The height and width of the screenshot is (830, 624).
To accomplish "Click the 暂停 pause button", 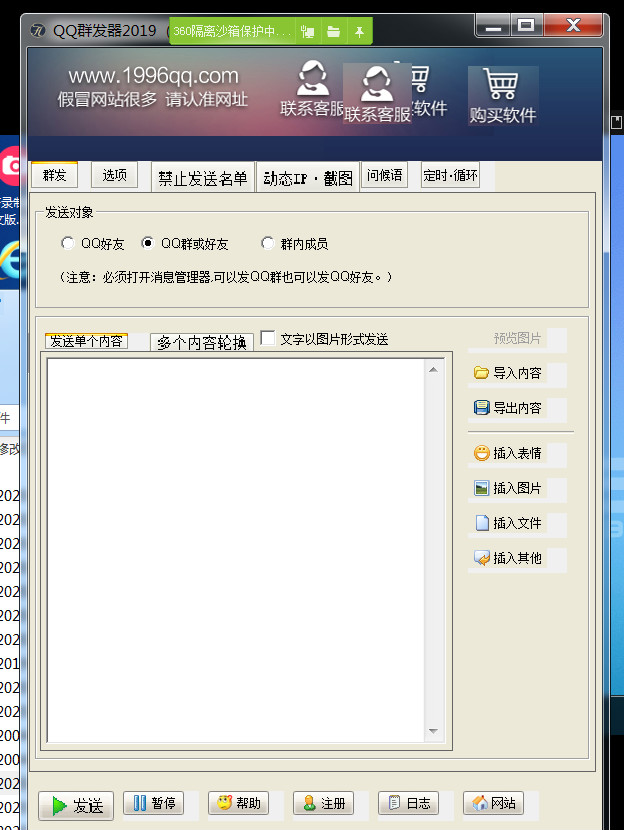I will pyautogui.click(x=154, y=803).
